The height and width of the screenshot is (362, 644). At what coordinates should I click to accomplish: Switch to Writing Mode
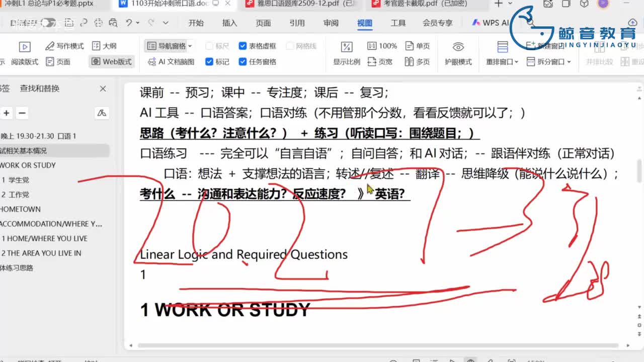[x=64, y=46]
